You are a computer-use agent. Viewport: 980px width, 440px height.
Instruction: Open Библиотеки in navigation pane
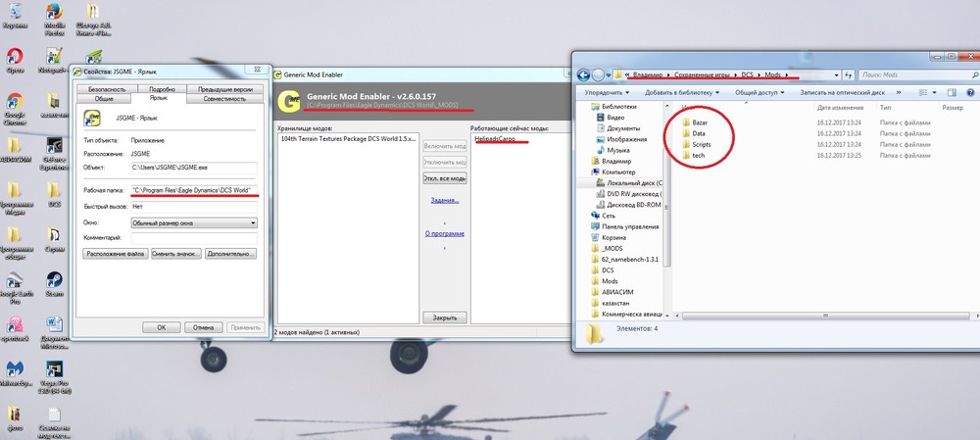(620, 106)
